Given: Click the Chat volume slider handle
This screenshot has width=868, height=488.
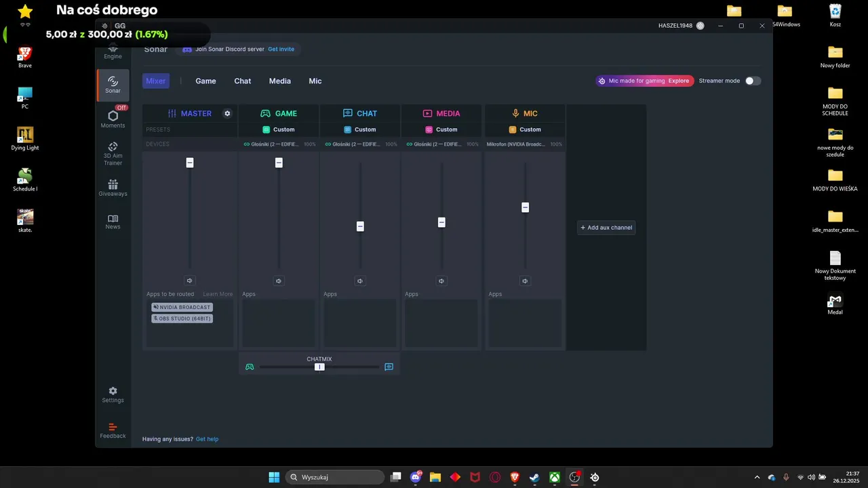Looking at the screenshot, I should point(360,226).
